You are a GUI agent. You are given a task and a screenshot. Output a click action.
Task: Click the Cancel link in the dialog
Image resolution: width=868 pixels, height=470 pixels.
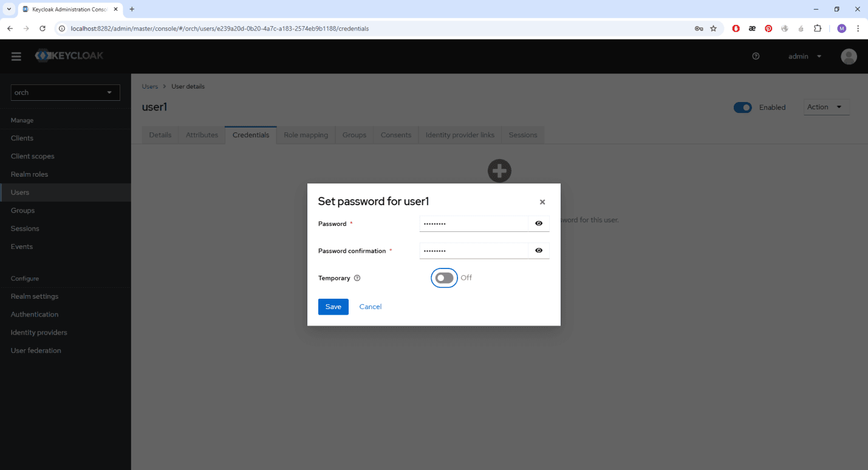(x=371, y=307)
